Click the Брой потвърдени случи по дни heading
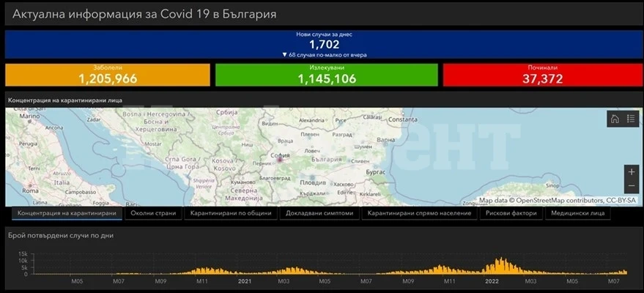The height and width of the screenshot is (293, 644). pyautogui.click(x=61, y=236)
